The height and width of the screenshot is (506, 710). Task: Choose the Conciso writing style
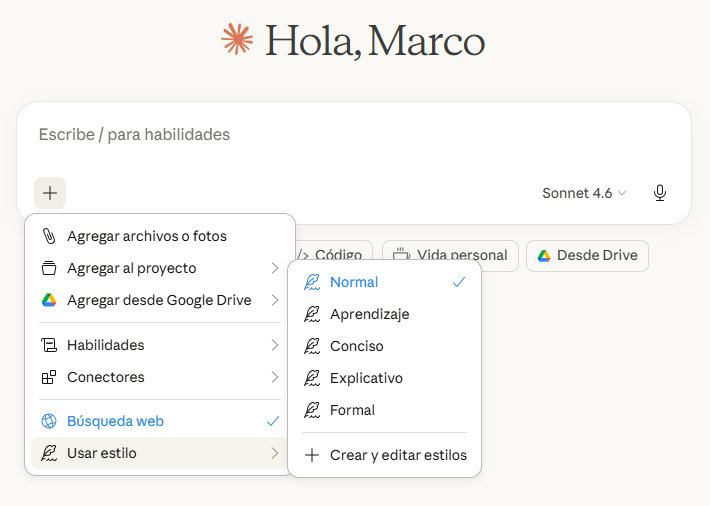[x=356, y=346]
